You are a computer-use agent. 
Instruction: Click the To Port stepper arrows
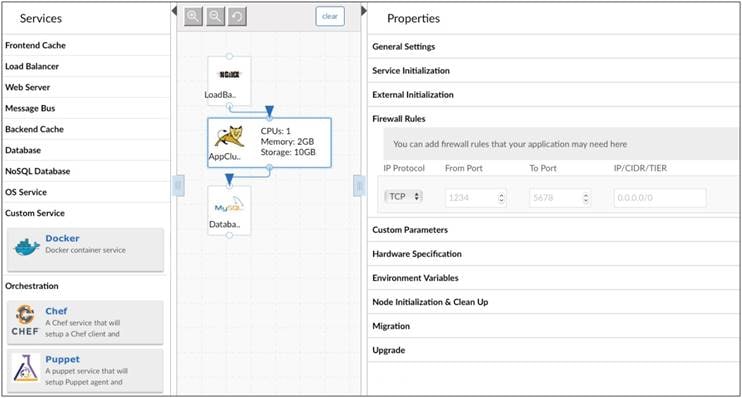pos(586,198)
